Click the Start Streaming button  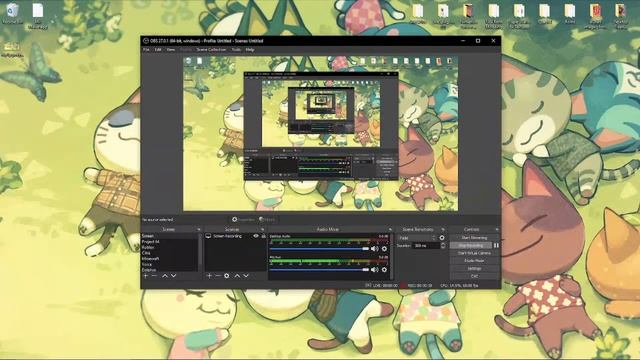click(474, 238)
